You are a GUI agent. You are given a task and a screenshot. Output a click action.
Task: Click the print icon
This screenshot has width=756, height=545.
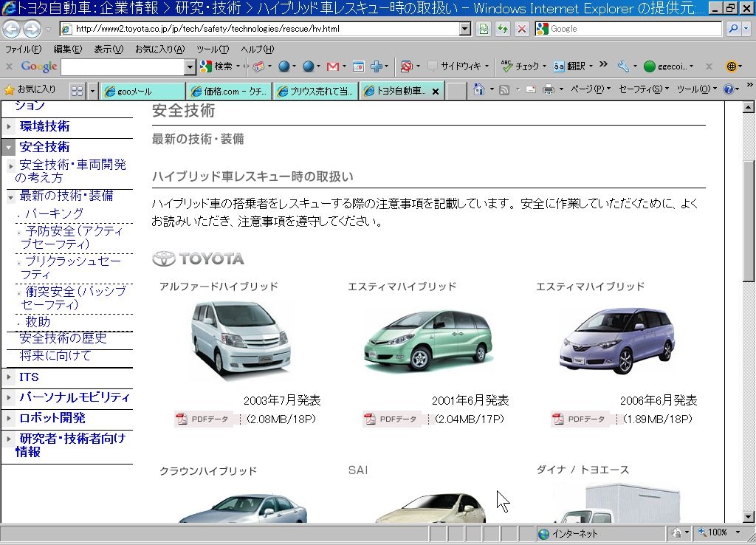(549, 89)
